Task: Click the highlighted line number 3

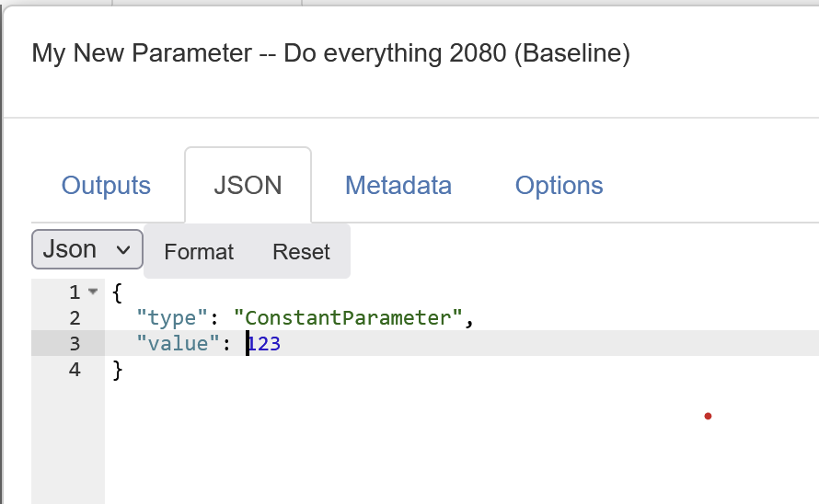Action: point(75,344)
